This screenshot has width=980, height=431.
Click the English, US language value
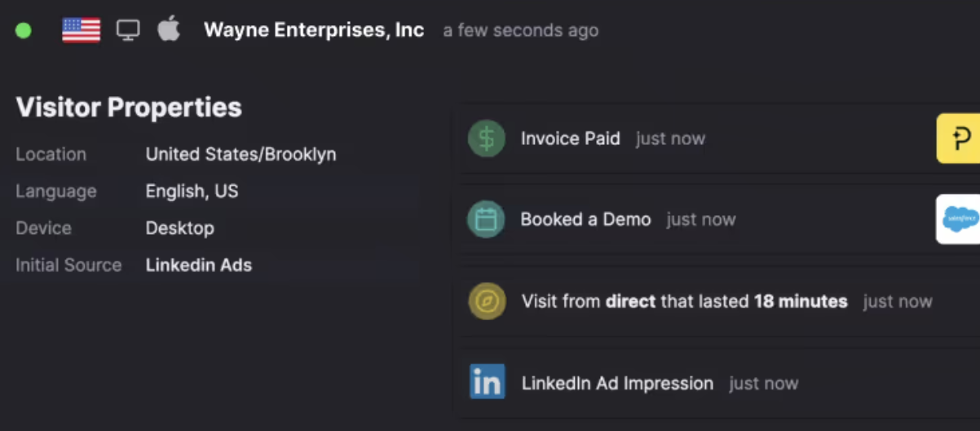coord(192,191)
